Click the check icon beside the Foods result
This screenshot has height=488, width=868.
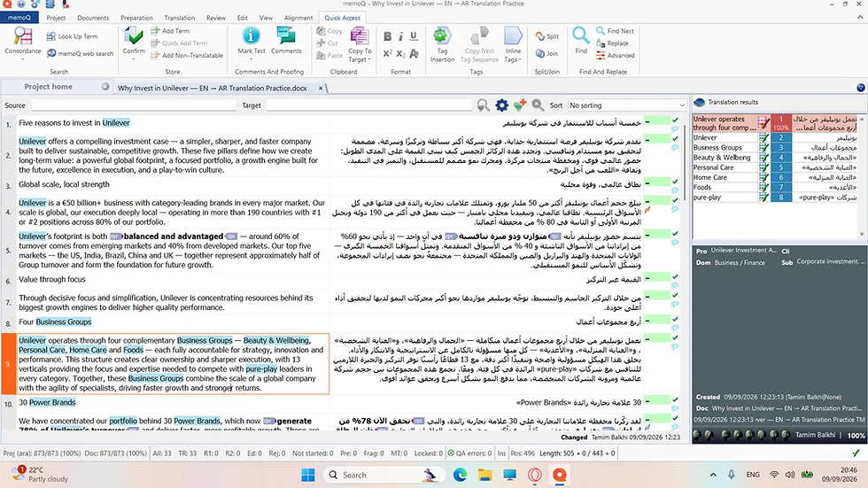(x=763, y=188)
